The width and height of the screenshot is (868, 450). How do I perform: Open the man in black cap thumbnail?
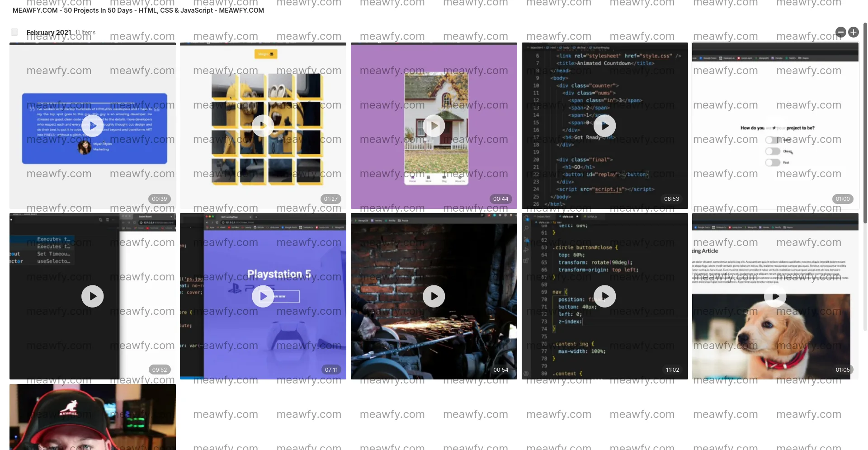pos(92,417)
